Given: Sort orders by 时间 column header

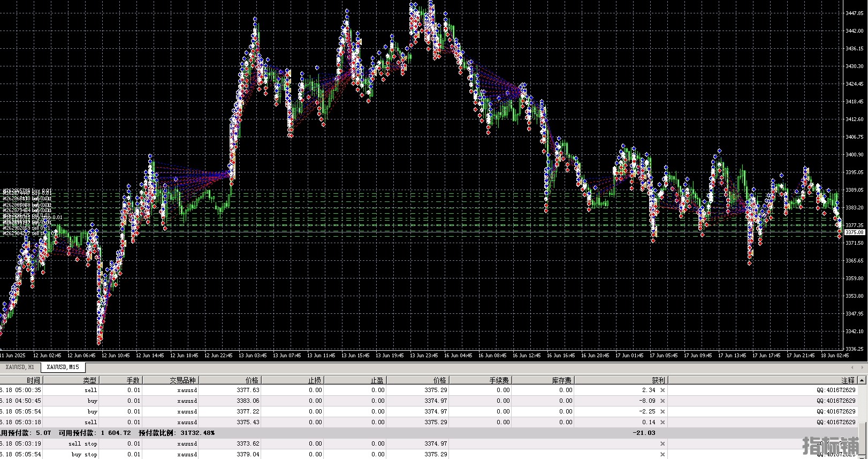Looking at the screenshot, I should click(x=20, y=380).
